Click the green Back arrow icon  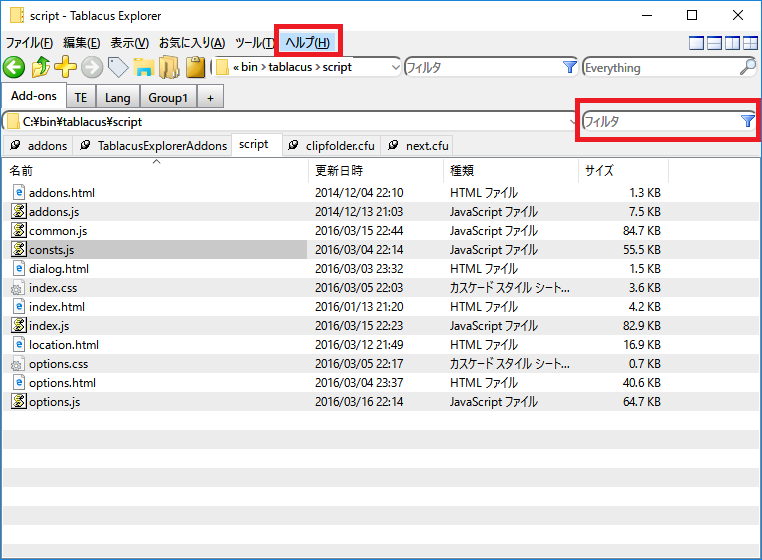click(x=14, y=67)
